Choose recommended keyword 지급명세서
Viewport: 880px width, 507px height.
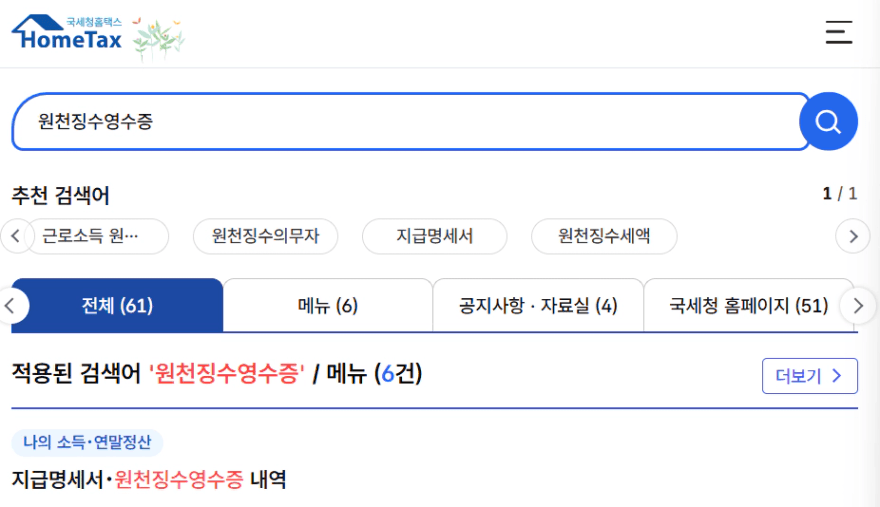point(434,236)
